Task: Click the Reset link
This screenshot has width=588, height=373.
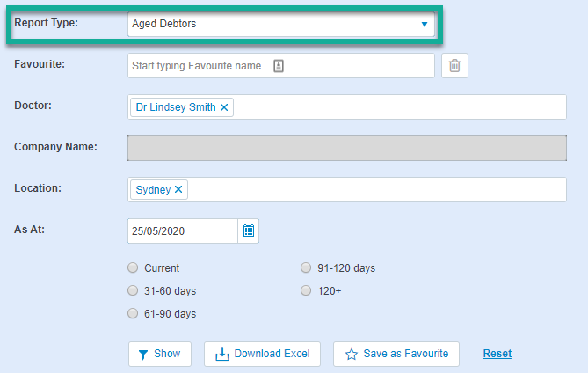Action: click(497, 354)
